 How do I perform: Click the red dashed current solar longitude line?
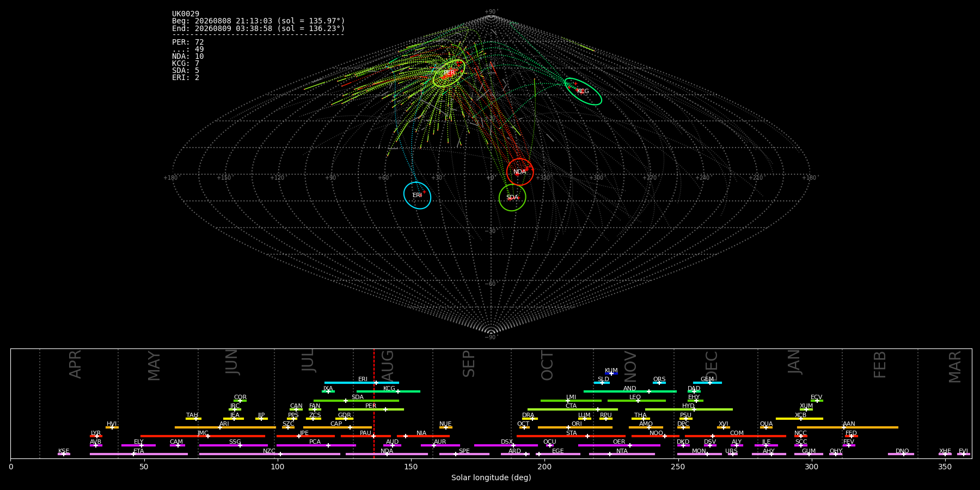click(x=374, y=403)
